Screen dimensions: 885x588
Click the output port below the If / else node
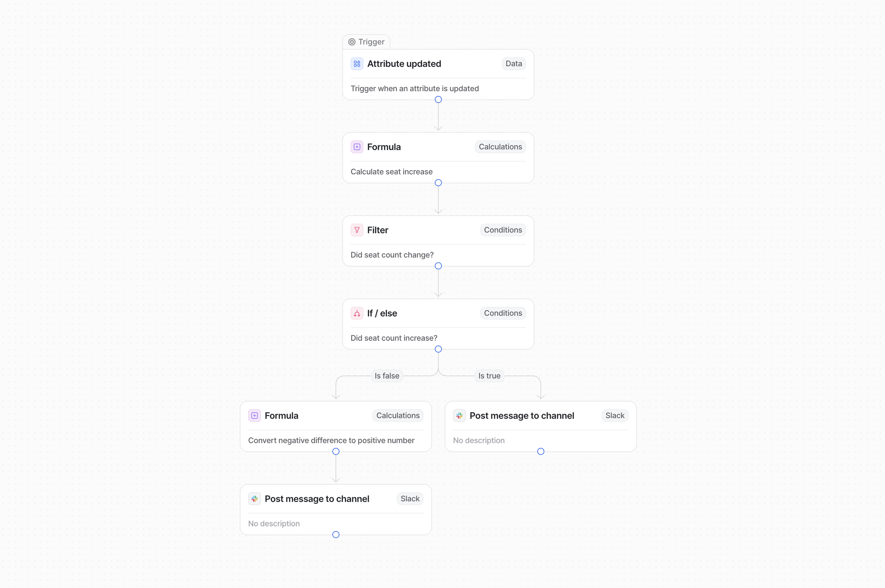[x=438, y=349]
